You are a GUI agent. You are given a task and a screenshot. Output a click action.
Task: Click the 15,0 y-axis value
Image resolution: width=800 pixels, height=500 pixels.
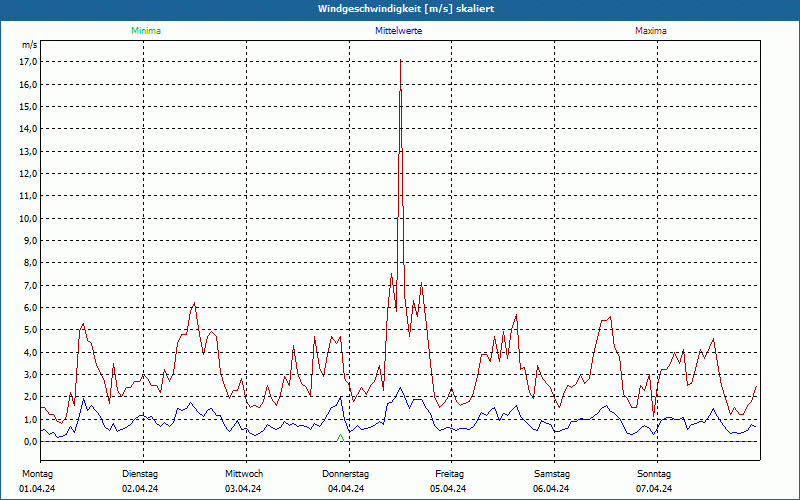pyautogui.click(x=29, y=107)
